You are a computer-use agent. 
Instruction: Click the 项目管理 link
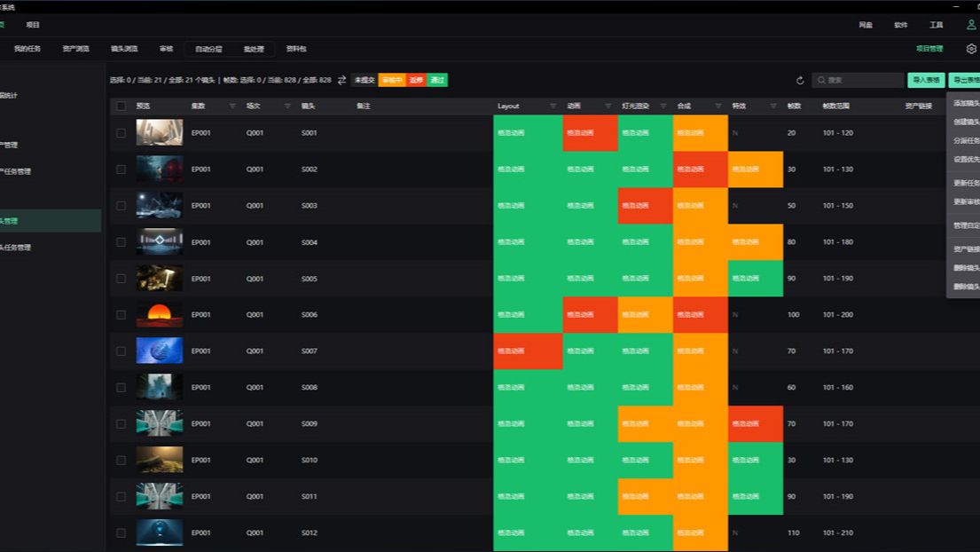tap(929, 49)
